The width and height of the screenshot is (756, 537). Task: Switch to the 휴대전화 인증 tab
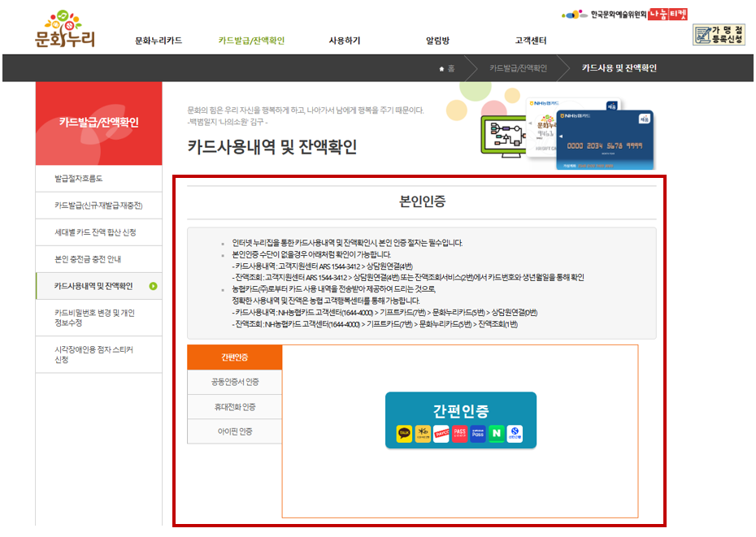point(234,408)
